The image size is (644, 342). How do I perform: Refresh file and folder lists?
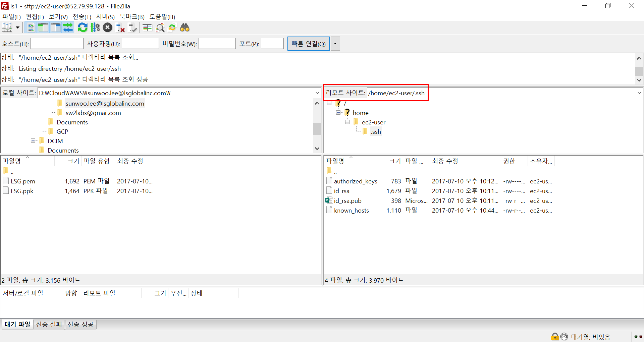pyautogui.click(x=83, y=27)
